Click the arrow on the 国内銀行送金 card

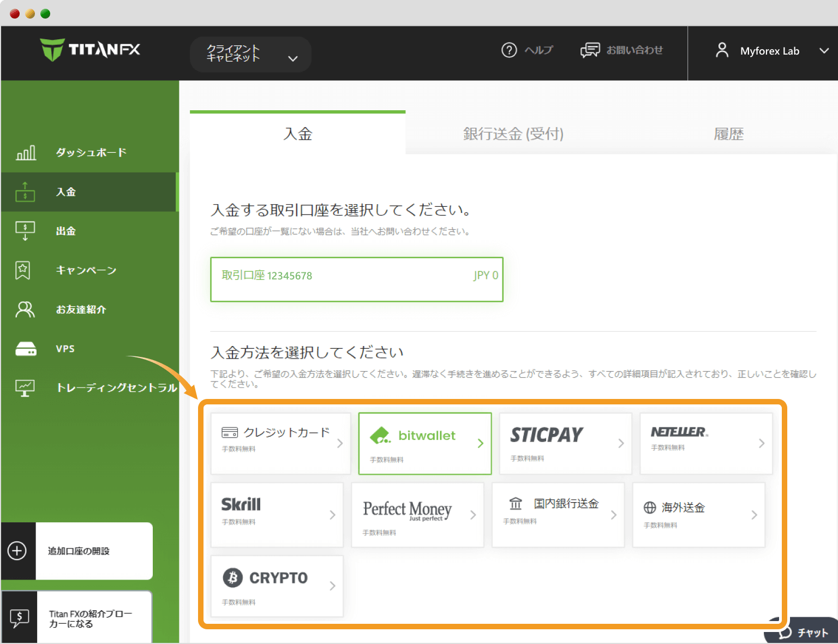(614, 515)
